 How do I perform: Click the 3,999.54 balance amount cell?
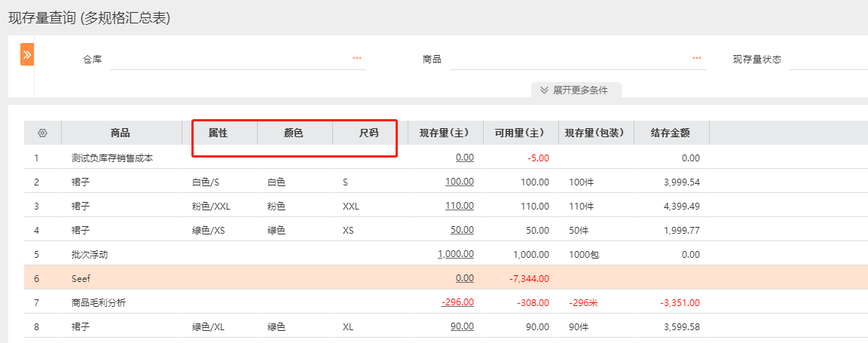671,182
